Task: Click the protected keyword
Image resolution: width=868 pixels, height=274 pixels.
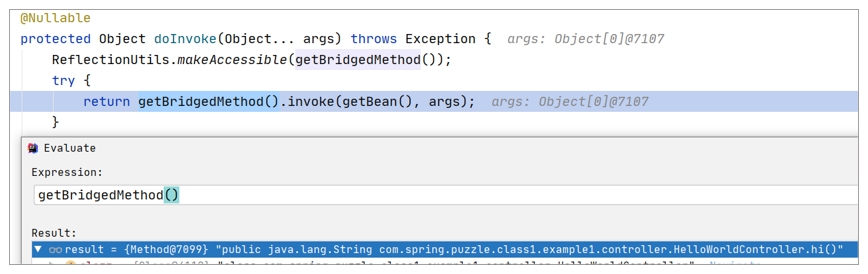Action: tap(56, 39)
